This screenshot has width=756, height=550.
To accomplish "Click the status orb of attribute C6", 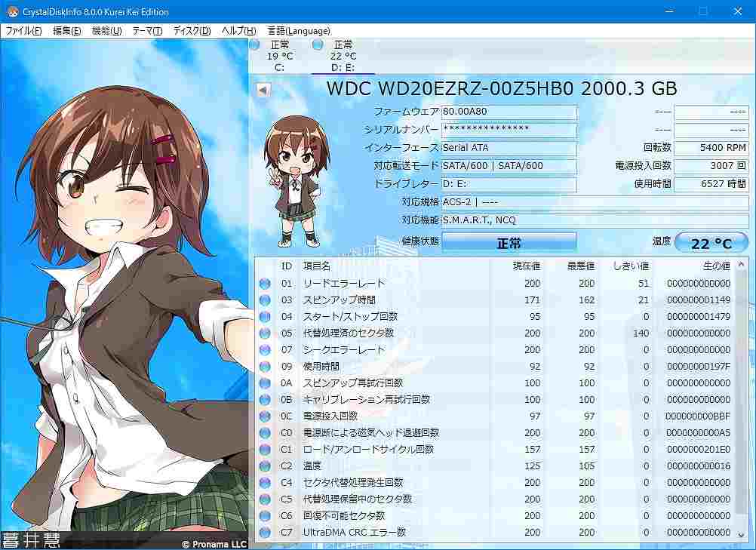I will [265, 516].
